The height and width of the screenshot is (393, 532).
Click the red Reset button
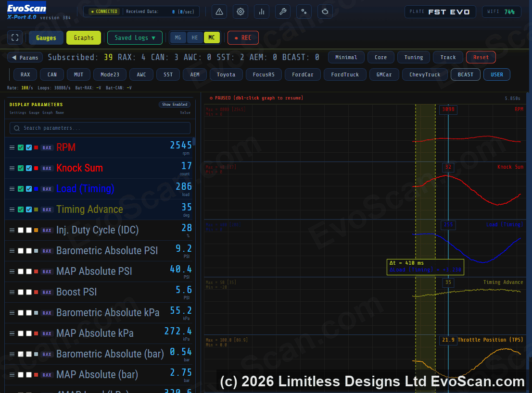click(481, 57)
